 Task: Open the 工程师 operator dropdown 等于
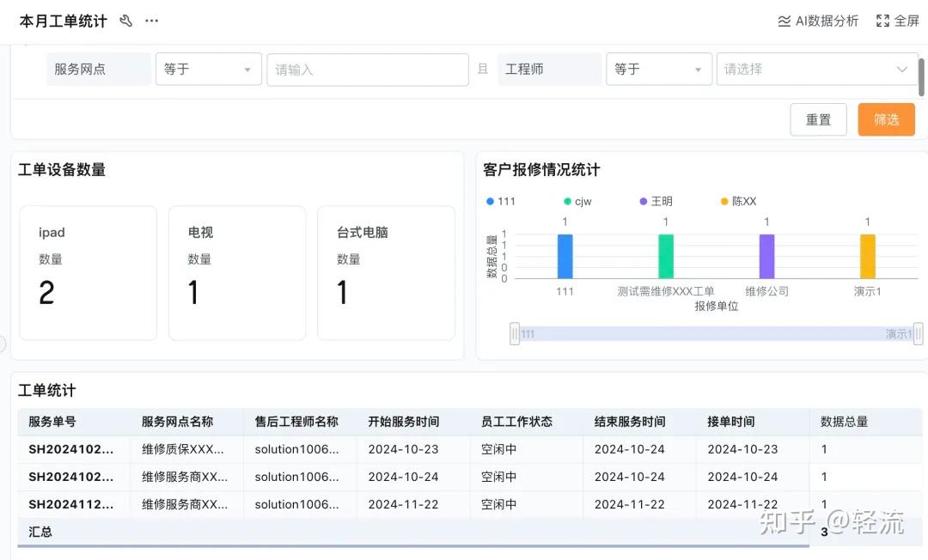coord(659,70)
